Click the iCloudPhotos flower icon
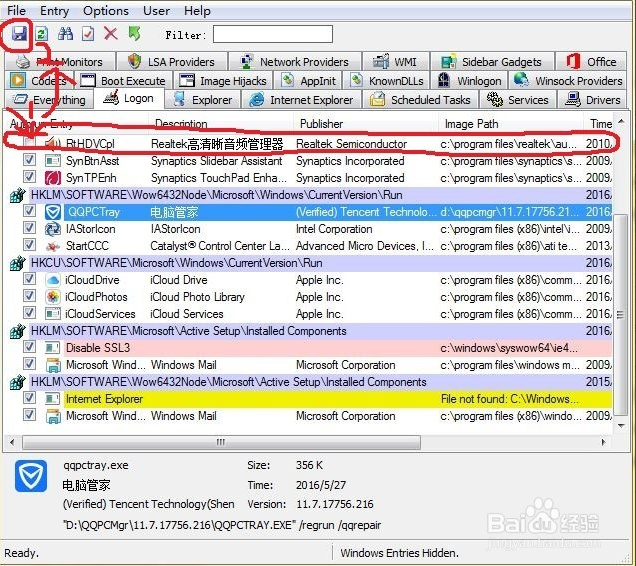Screen dimensions: 636x566 click(x=53, y=297)
